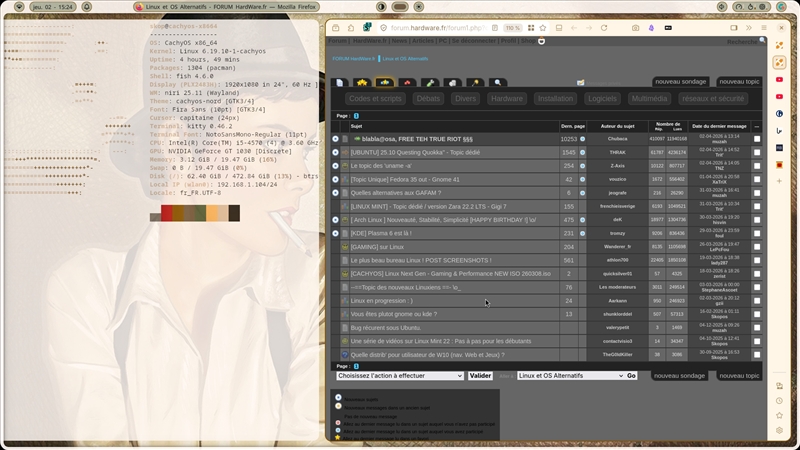Check the box for Ubuntu 25.10 topic
Screen dimensions: 800x450
coord(756,152)
